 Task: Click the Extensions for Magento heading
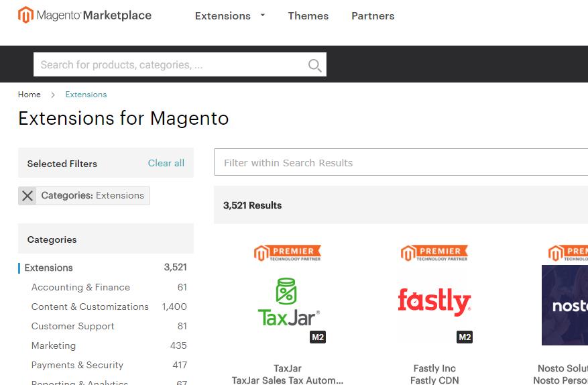point(123,118)
